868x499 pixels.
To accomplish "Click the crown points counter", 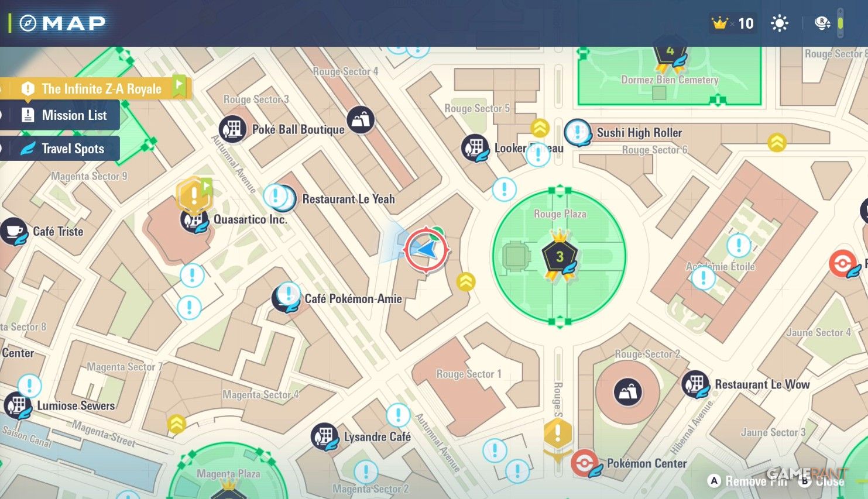I will (x=733, y=23).
